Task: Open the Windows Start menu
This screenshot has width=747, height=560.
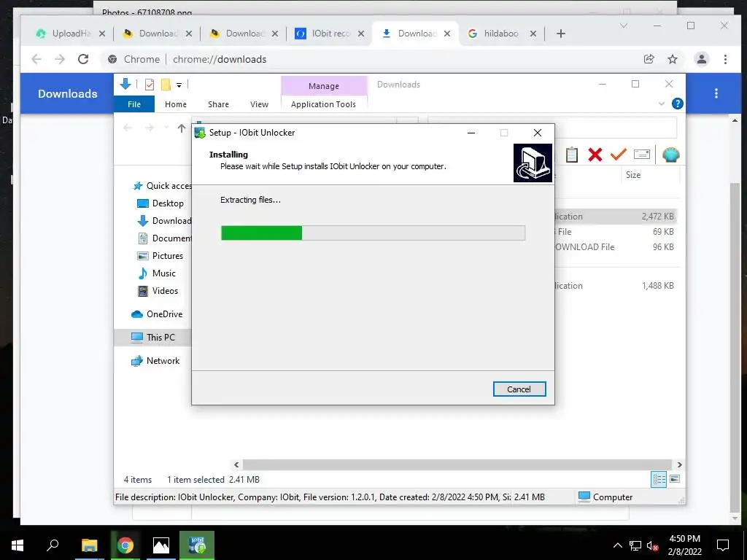Action: tap(18, 545)
